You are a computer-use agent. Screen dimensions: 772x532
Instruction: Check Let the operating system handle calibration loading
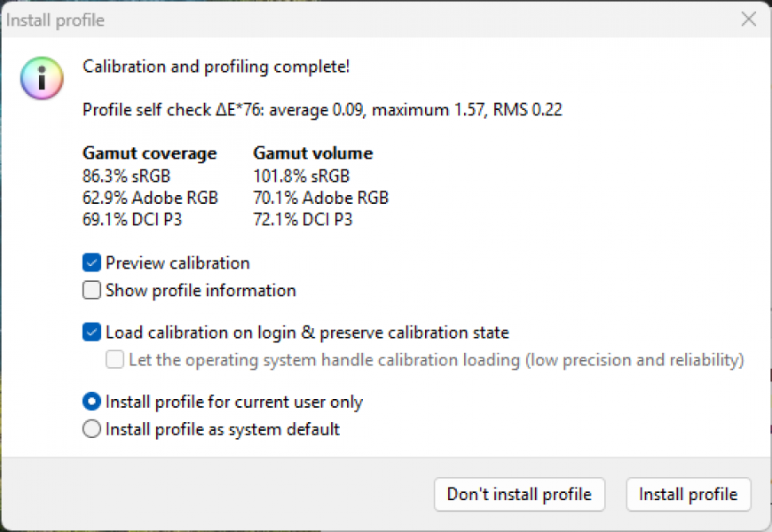pyautogui.click(x=114, y=360)
